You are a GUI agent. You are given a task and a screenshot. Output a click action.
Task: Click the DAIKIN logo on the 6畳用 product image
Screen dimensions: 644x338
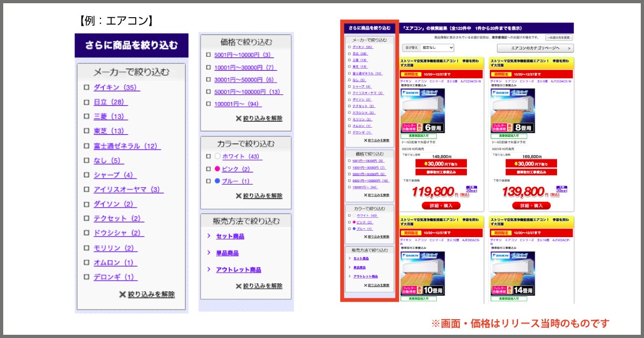[x=412, y=93]
